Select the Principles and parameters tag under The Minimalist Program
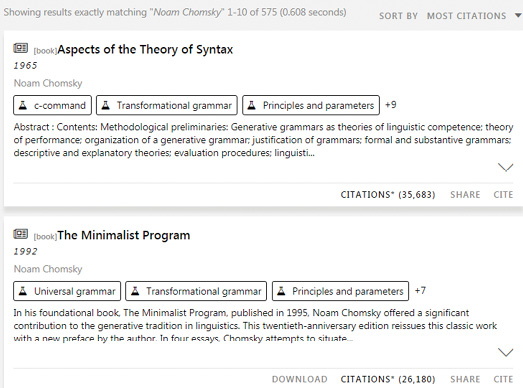This screenshot has height=388, width=523. (x=341, y=291)
